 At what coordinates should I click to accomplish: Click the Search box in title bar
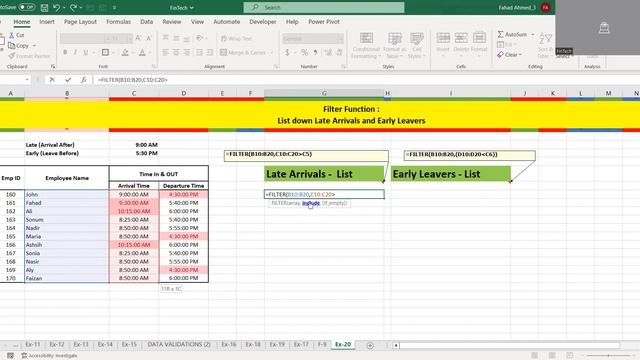(x=324, y=7)
